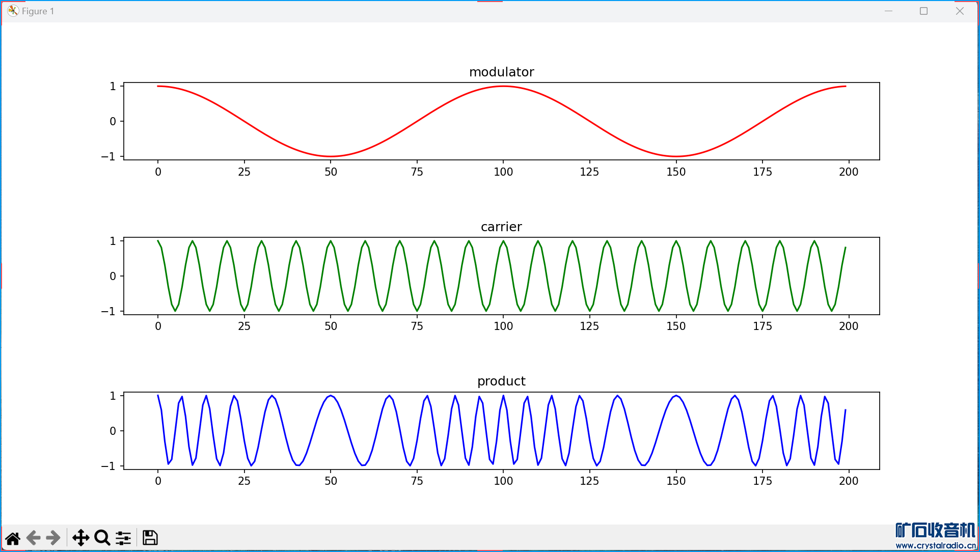
Task: Click the carrier plot title
Action: pyautogui.click(x=501, y=227)
